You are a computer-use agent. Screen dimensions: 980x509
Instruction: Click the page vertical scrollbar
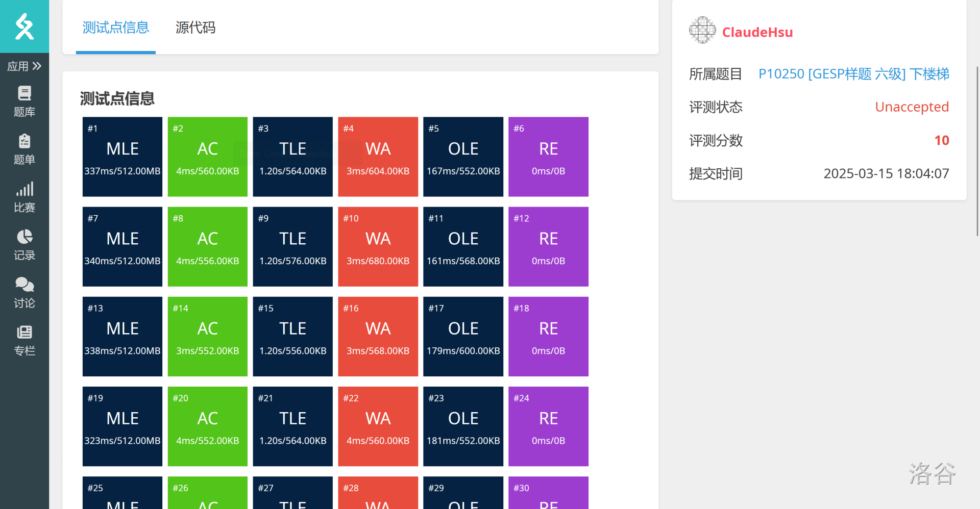[x=977, y=151]
